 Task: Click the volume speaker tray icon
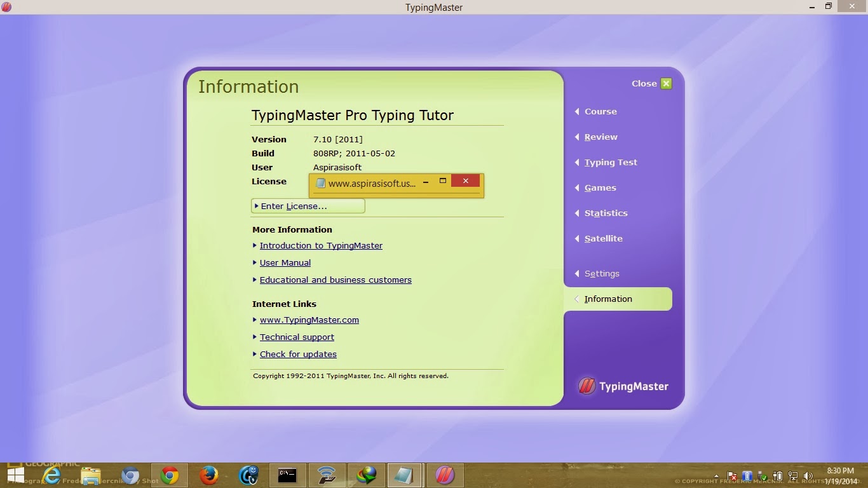tap(808, 476)
